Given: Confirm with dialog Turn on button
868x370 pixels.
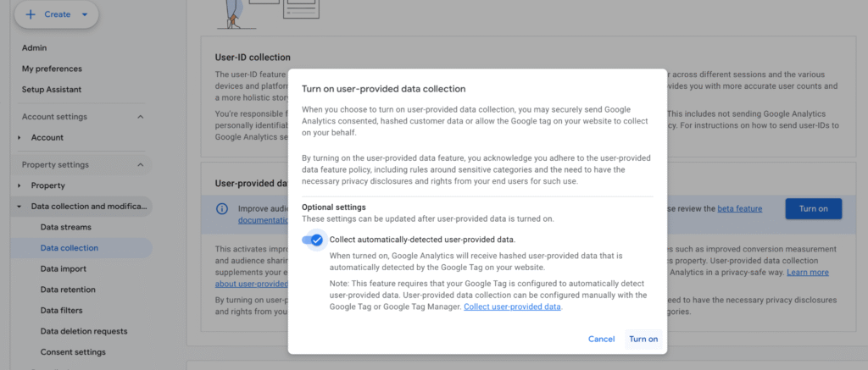Looking at the screenshot, I should pos(643,339).
